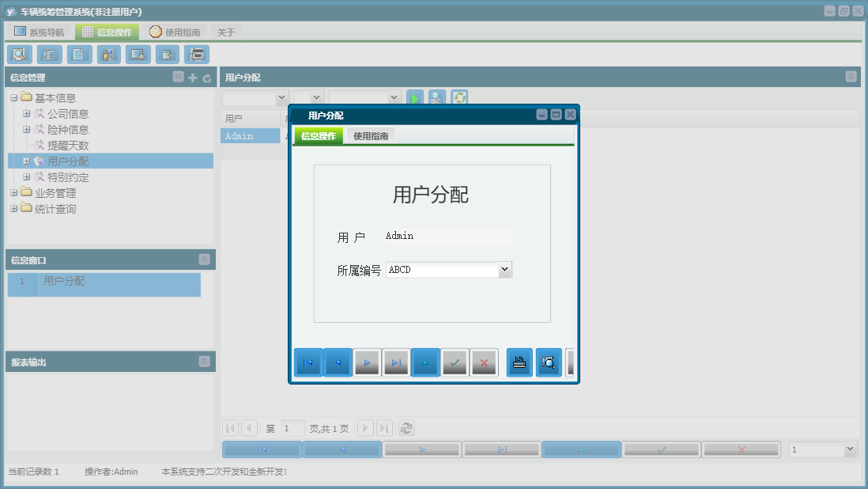This screenshot has height=489, width=868.
Task: Open the 系统导航 tab
Action: [40, 32]
